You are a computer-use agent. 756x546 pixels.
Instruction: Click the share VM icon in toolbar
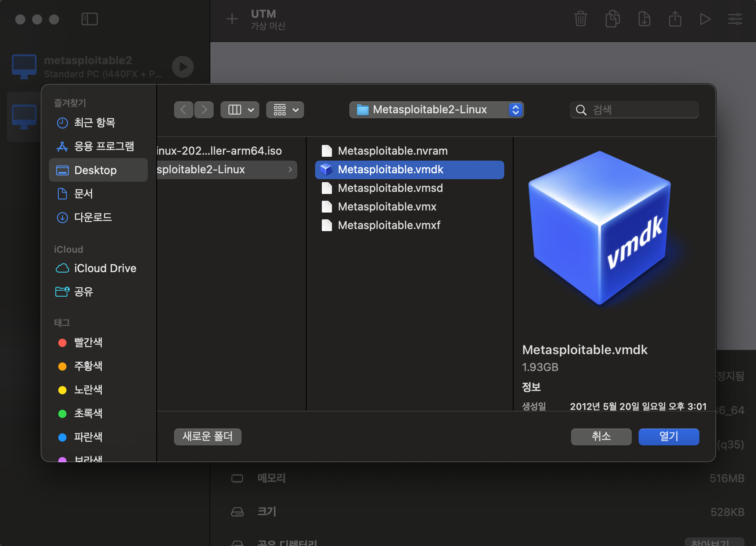pyautogui.click(x=675, y=19)
